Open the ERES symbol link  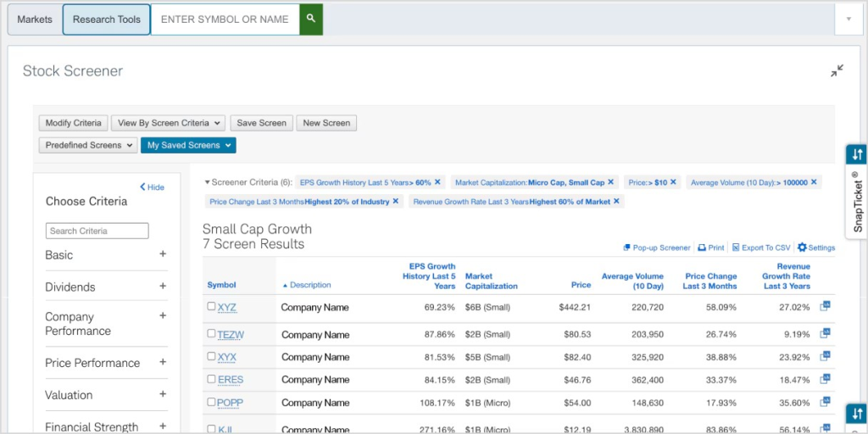point(231,380)
